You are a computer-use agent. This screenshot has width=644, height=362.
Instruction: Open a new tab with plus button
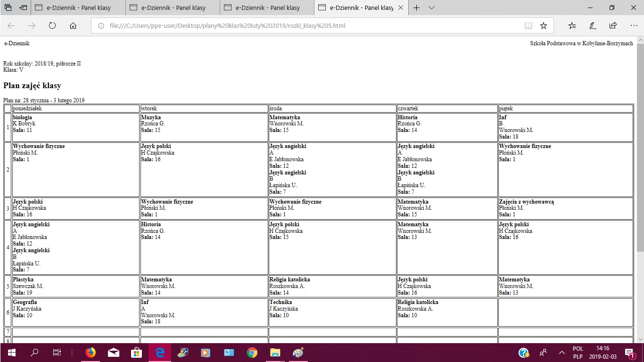click(417, 8)
